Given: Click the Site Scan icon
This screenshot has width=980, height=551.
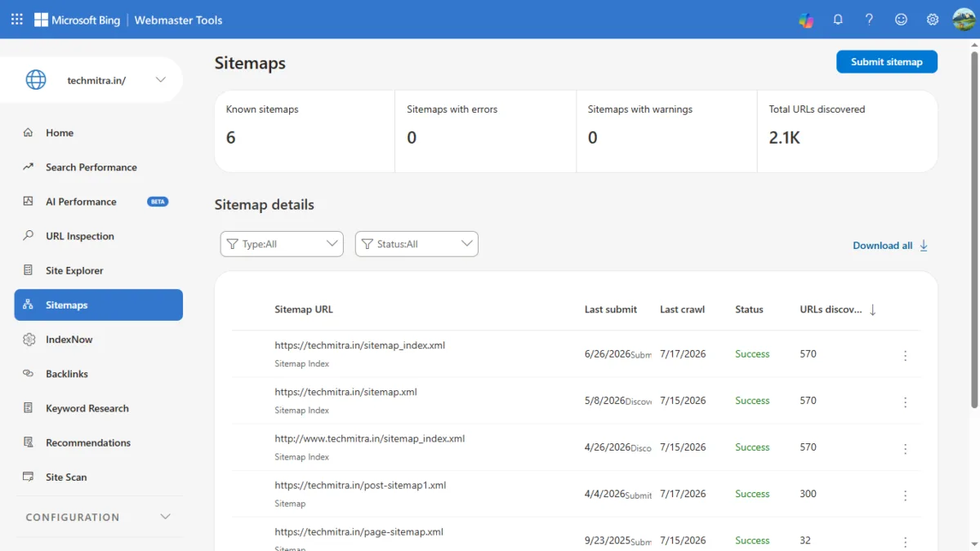Looking at the screenshot, I should point(29,477).
